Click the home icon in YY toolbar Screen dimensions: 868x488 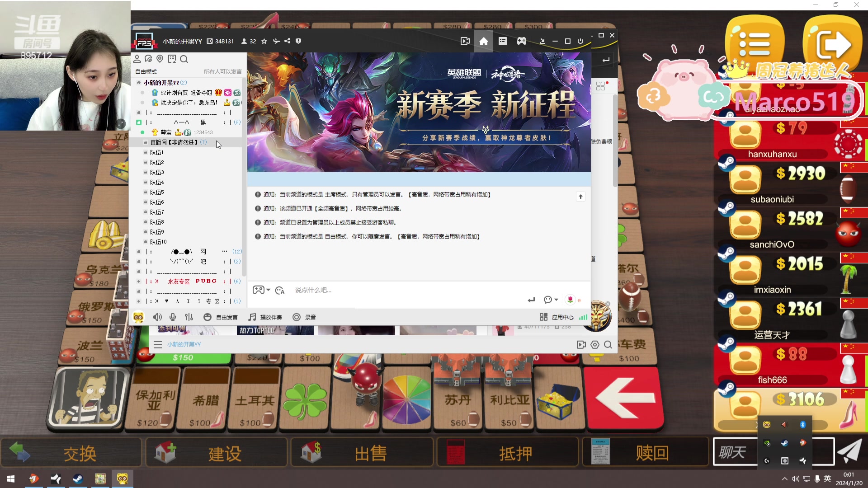(484, 41)
